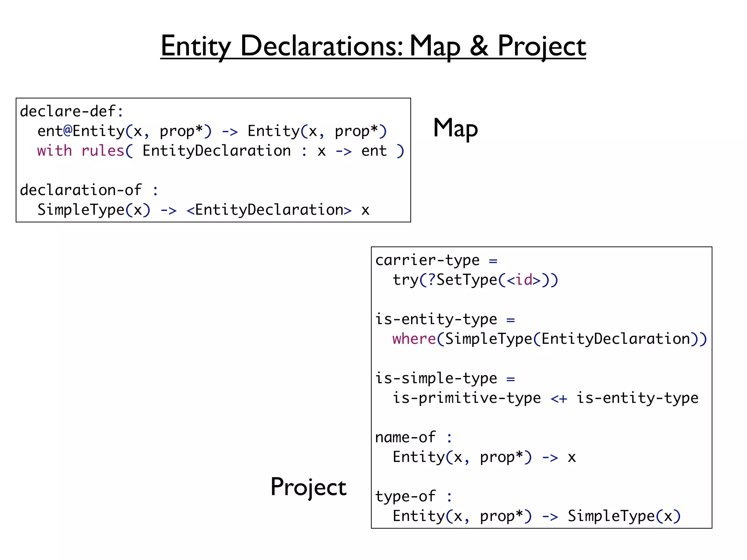This screenshot has height=560, width=747.
Task: Click the 'try(?SetType(<id>))' line
Action: point(475,280)
